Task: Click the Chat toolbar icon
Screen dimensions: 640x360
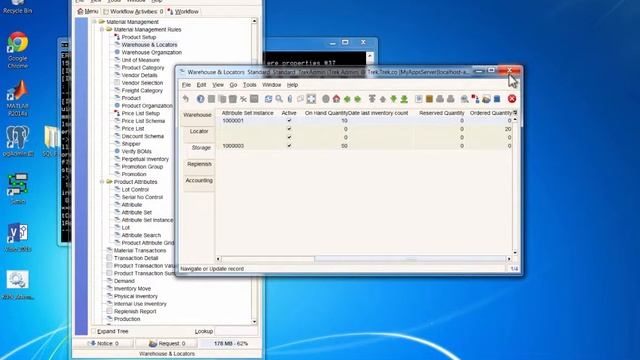Action: point(300,99)
